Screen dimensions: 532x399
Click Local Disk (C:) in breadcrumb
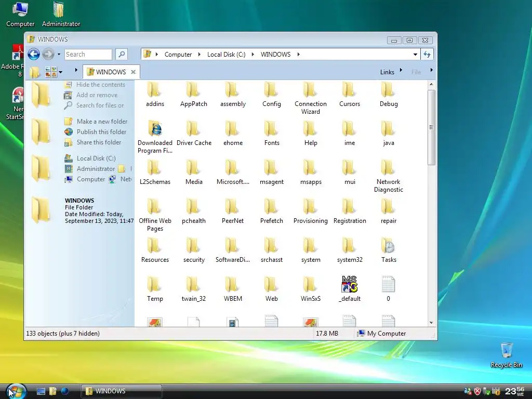[x=227, y=54]
